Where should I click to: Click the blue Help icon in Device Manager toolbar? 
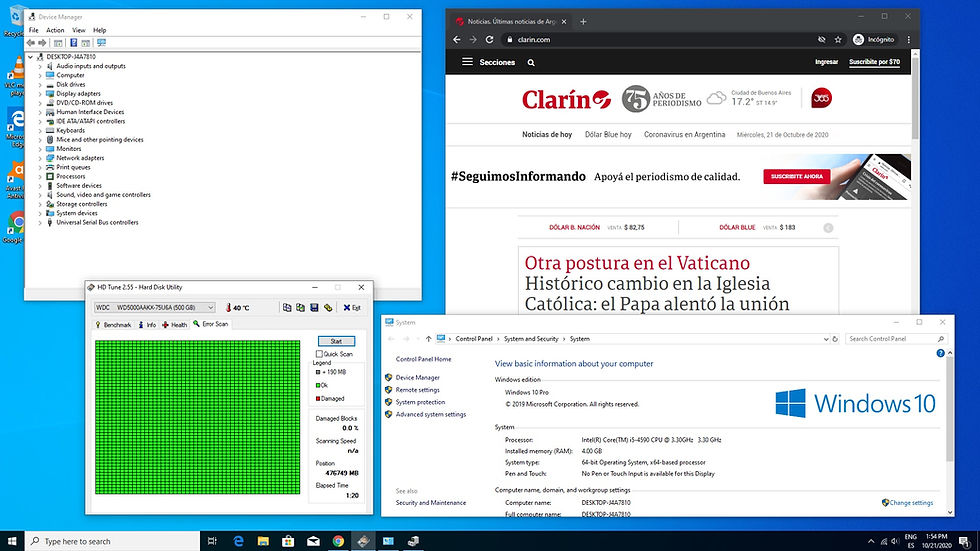(74, 42)
